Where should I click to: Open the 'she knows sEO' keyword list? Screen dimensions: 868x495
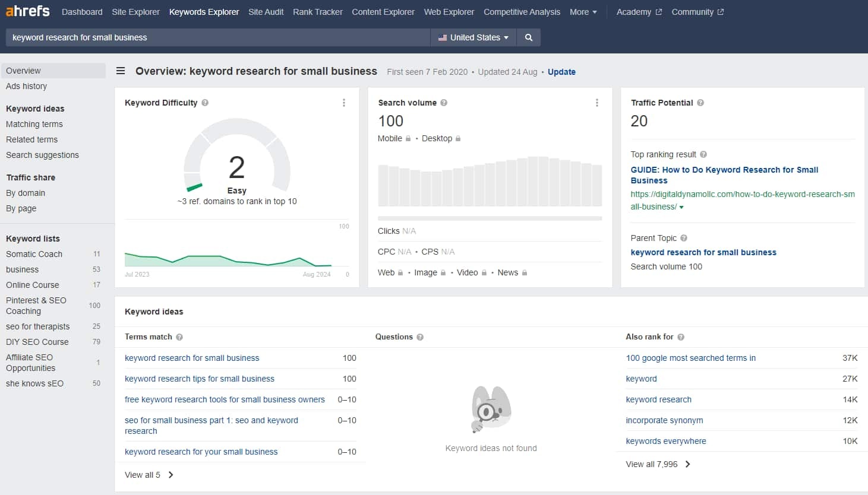(x=34, y=383)
